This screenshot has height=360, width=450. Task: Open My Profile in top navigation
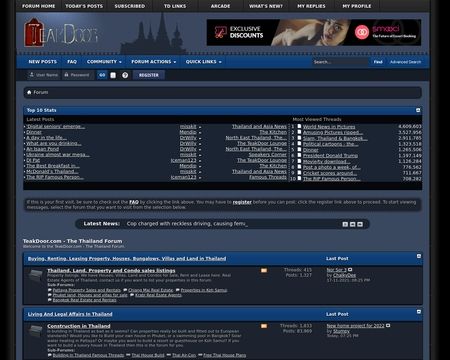357,6
